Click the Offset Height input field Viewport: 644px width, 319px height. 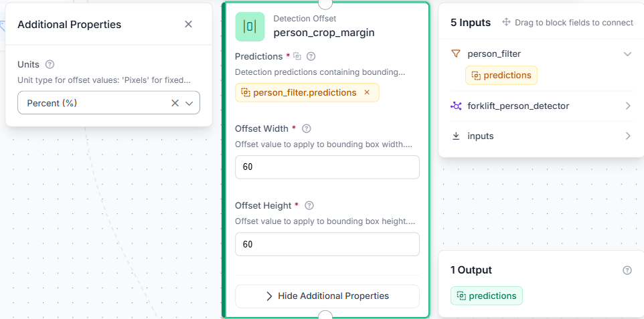[327, 244]
